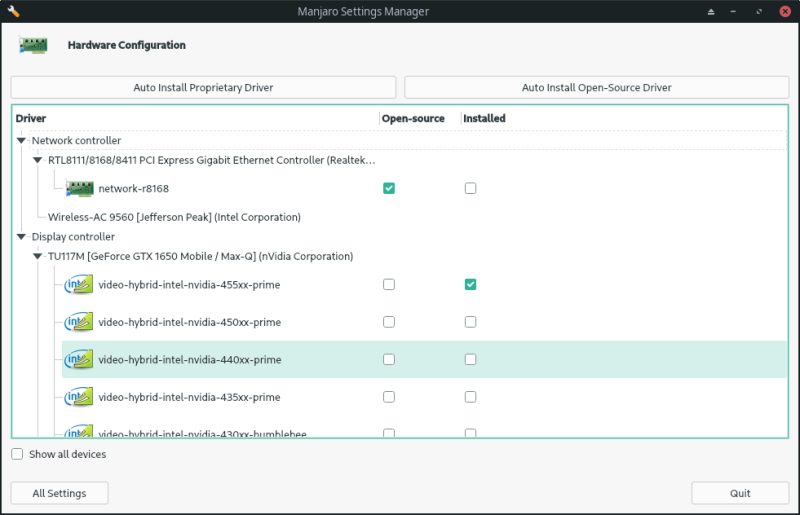The height and width of the screenshot is (515, 800).
Task: Select RTL8111/8168/8411 PCI Express Gigabit label
Action: (x=211, y=160)
